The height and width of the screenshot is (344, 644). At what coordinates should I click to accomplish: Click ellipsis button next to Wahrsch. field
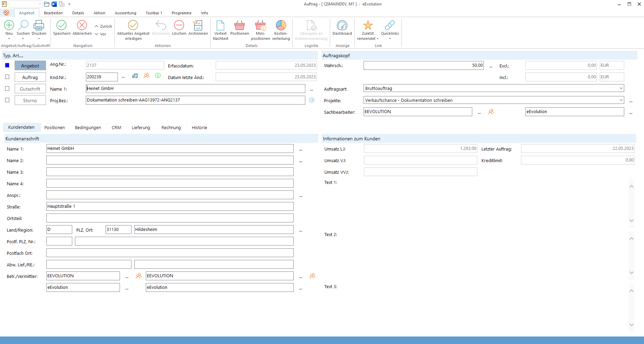[x=491, y=66]
